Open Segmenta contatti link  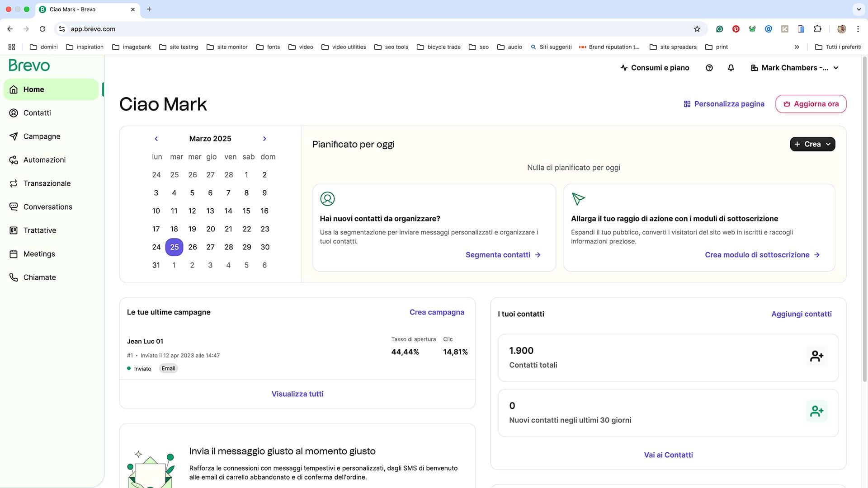point(498,254)
